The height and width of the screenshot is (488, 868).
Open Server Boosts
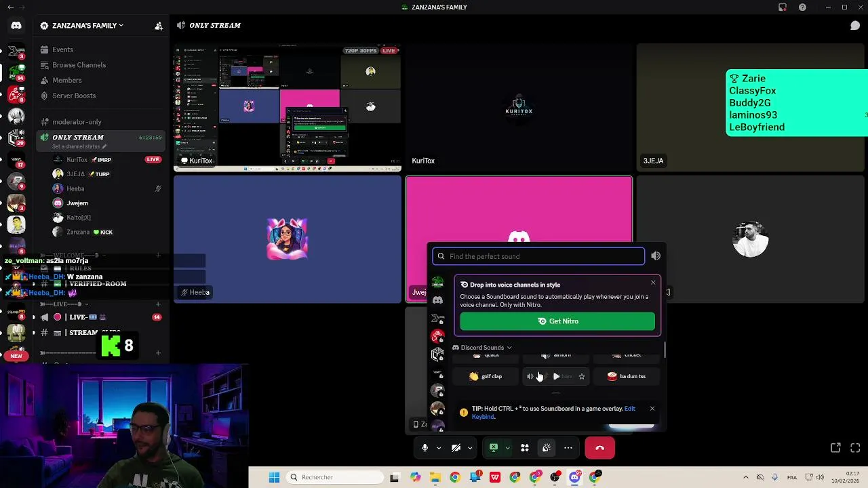coord(74,96)
